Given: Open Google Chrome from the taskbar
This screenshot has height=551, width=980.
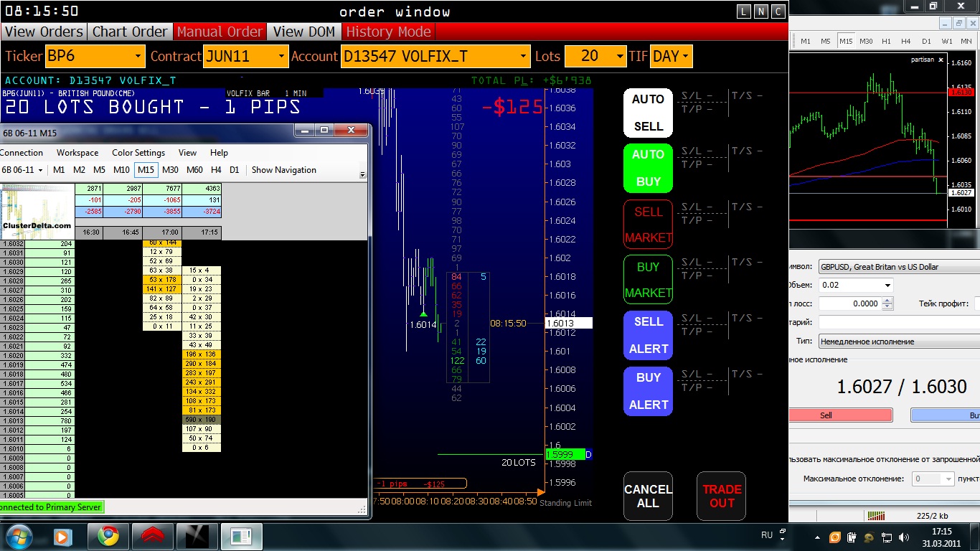Looking at the screenshot, I should tap(108, 537).
